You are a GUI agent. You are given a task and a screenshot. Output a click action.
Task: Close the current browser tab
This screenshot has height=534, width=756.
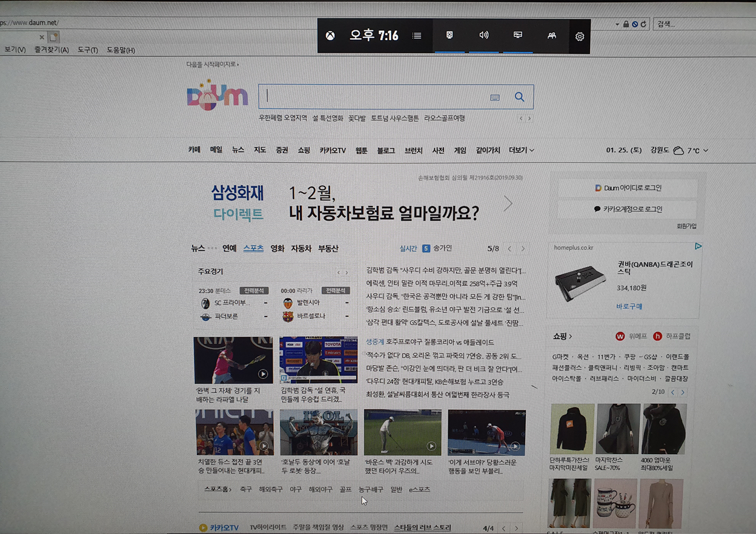[x=42, y=38]
